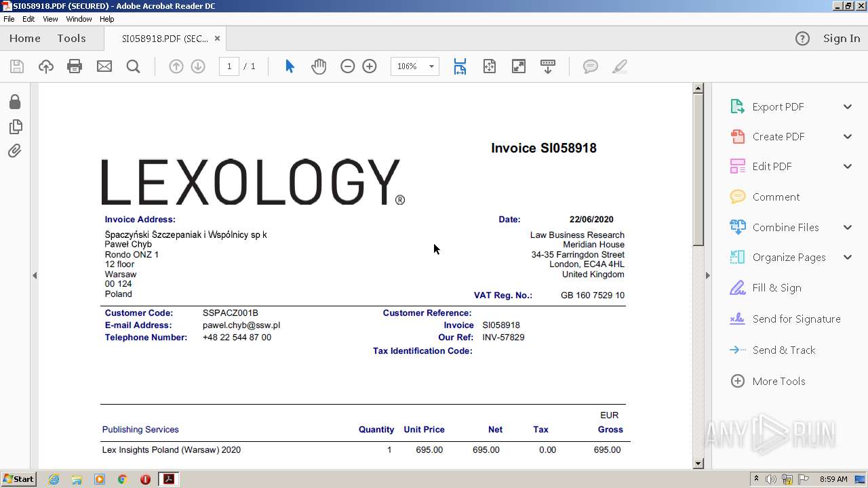Image resolution: width=868 pixels, height=488 pixels.
Task: Activate the Hand pan tool
Action: point(319,66)
